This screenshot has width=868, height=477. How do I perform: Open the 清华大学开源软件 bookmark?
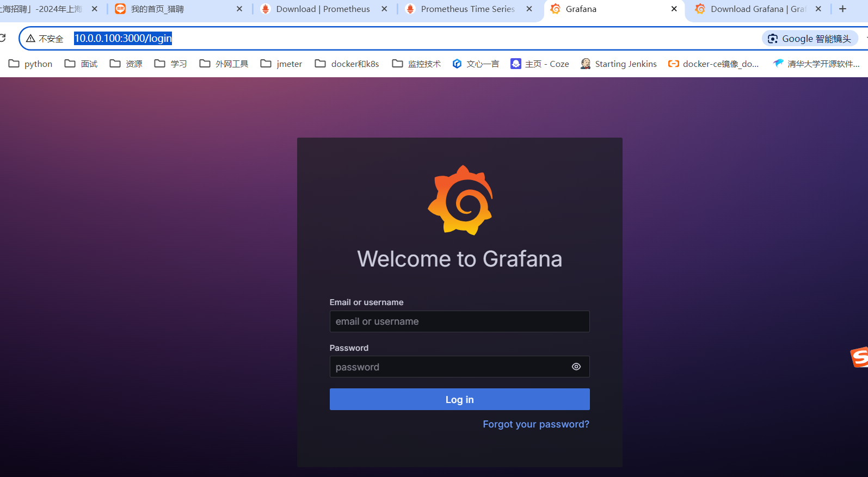pyautogui.click(x=816, y=64)
